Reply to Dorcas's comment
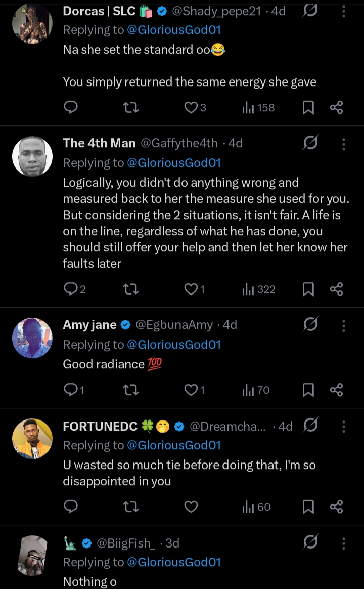364x589 pixels. pos(71,107)
